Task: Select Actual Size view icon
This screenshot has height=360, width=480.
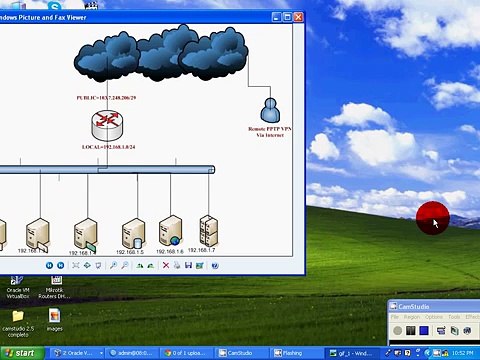Action: coord(87,265)
